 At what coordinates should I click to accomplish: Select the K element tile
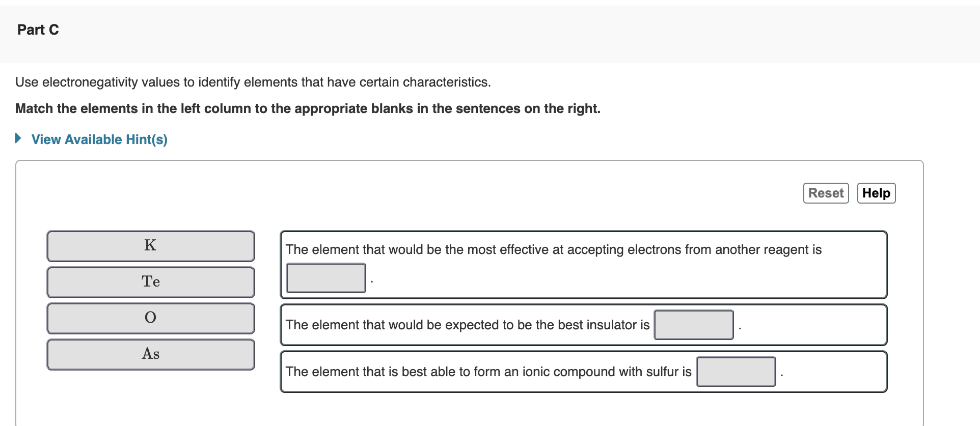pyautogui.click(x=150, y=246)
